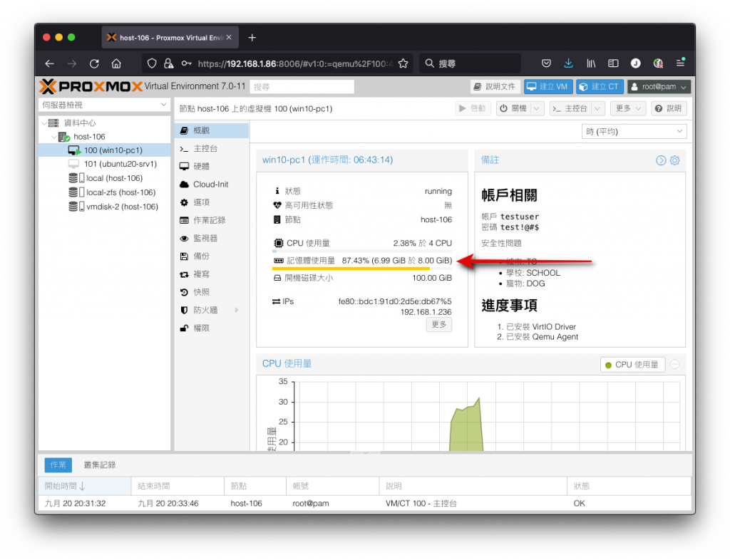Open the 快照 snapshots tab
Screen dimensions: 730x560
pos(212,292)
